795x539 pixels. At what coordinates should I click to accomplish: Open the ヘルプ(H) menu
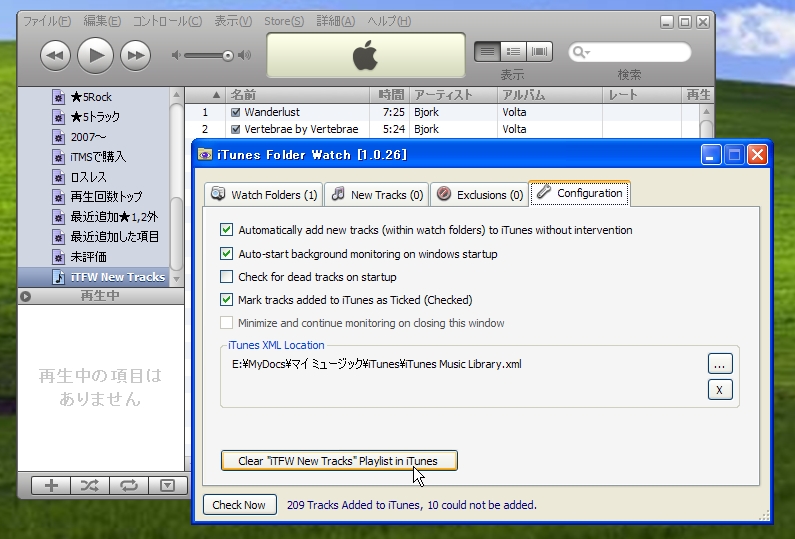(x=389, y=21)
